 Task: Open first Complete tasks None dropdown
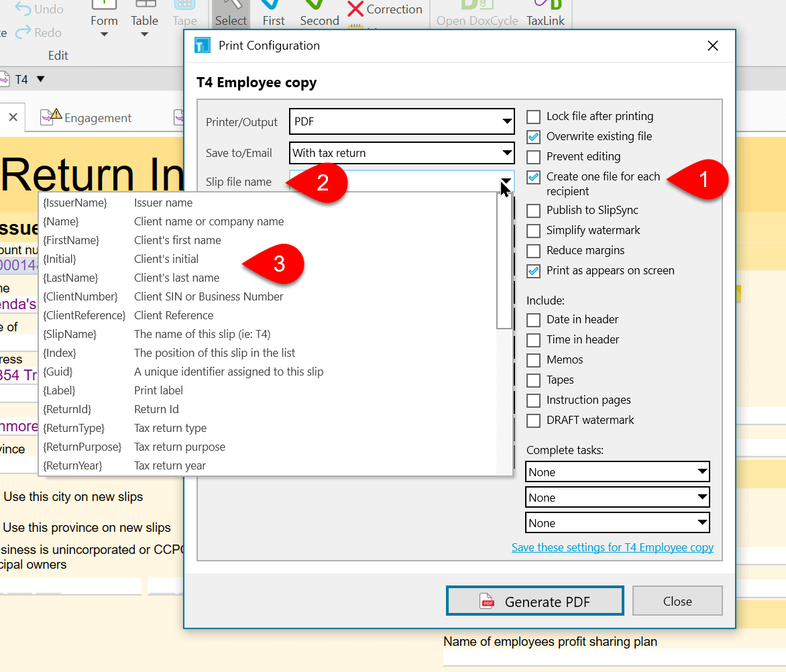[618, 471]
